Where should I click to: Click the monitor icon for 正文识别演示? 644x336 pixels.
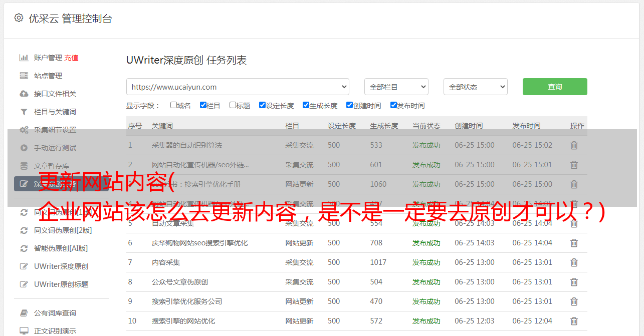click(x=24, y=331)
